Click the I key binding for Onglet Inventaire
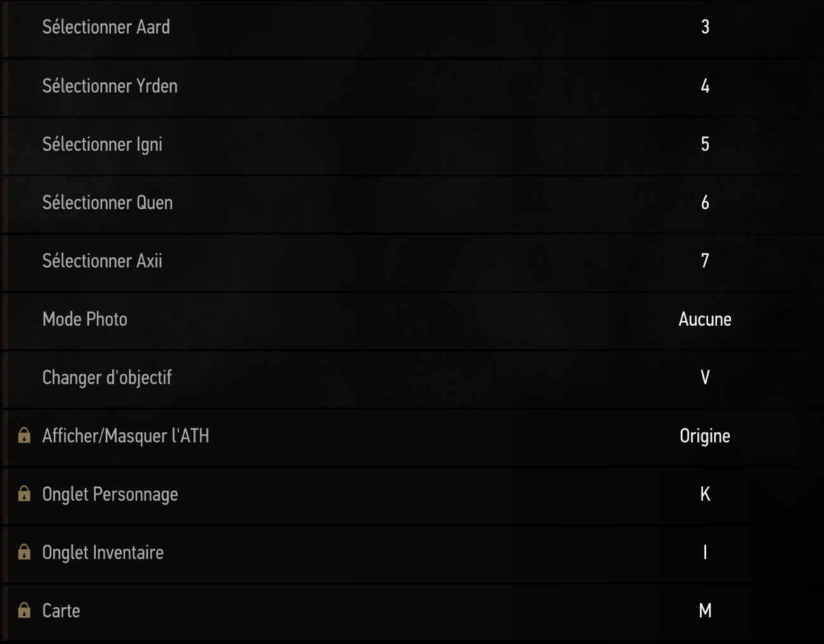Viewport: 824px width, 644px height. tap(705, 552)
